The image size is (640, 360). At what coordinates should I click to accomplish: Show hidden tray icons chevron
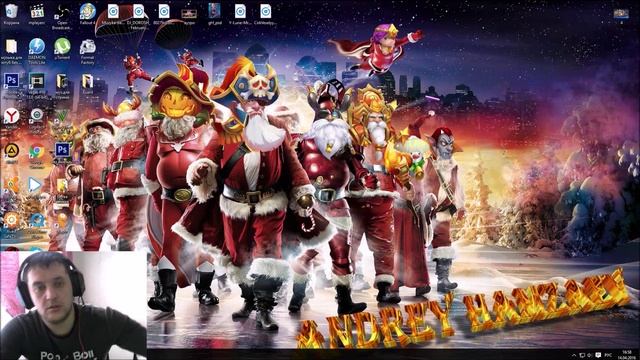574,355
